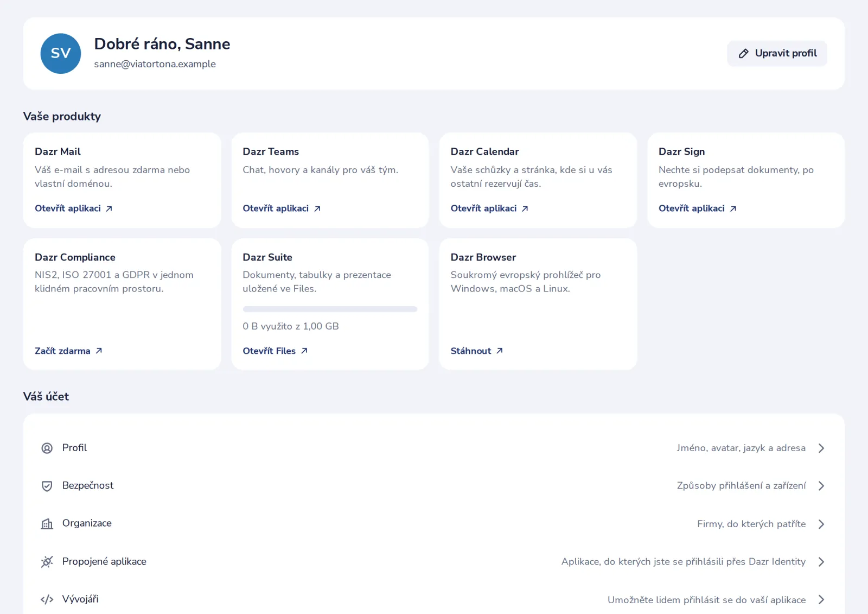
Task: Click arrow icon next to Začít zdarma
Action: 99,351
